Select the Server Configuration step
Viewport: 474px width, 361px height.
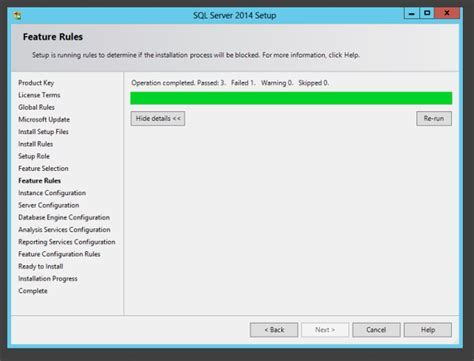pos(49,205)
